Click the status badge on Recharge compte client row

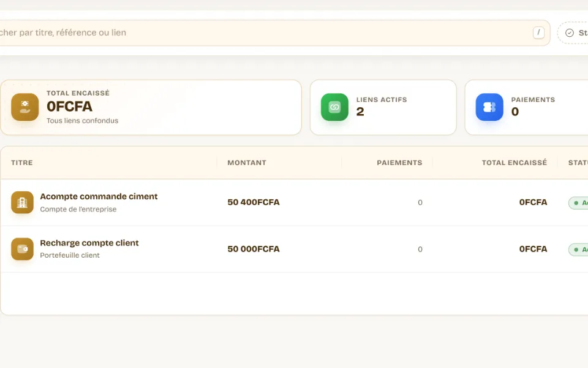(x=578, y=250)
